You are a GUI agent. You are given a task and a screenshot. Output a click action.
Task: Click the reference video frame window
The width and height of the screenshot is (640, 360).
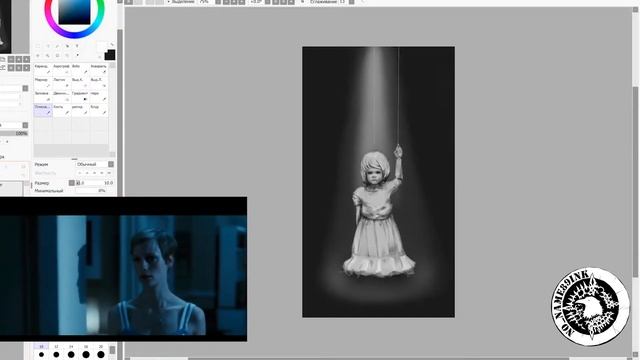point(123,269)
